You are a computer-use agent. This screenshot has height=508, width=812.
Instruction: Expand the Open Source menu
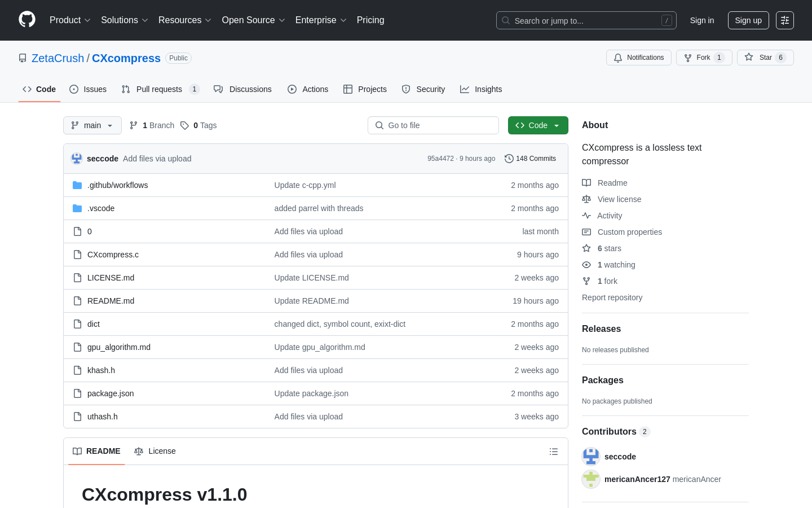[254, 20]
